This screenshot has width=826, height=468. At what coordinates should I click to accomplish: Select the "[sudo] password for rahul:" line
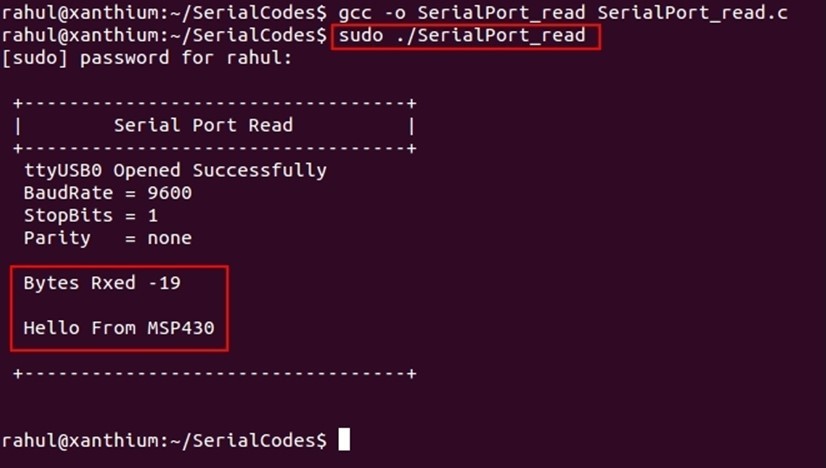click(147, 58)
